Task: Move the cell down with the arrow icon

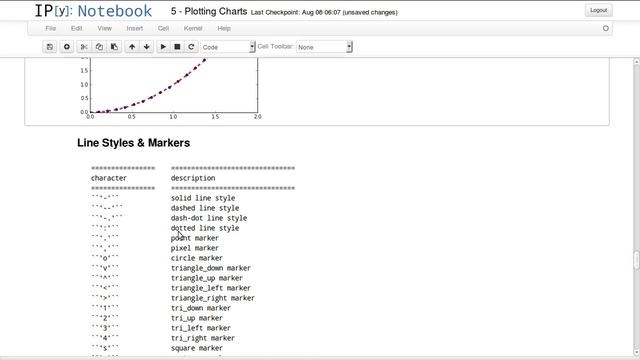Action: click(x=147, y=47)
